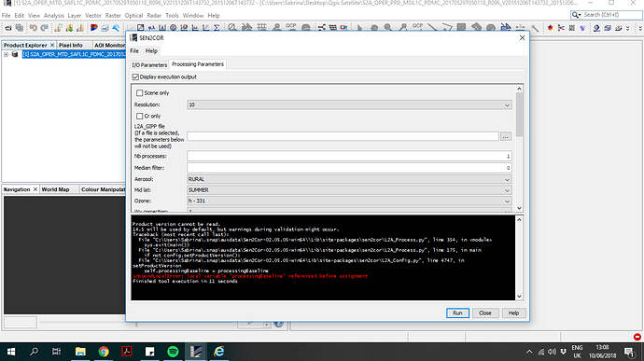
Task: Open the Ozone dropdown showing h - 331
Action: pos(349,201)
